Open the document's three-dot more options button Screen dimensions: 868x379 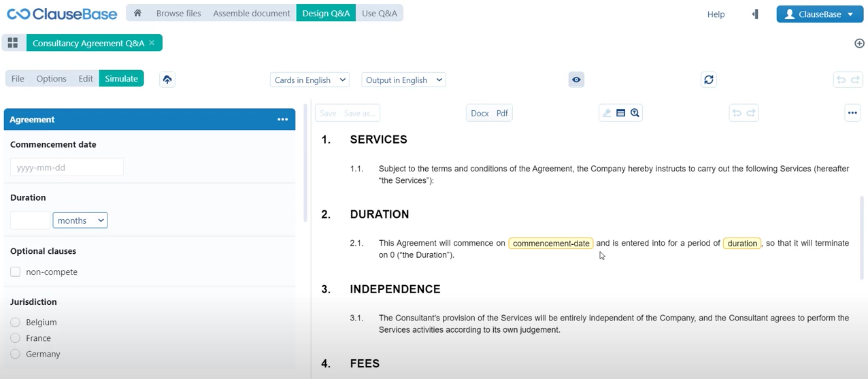pos(852,113)
